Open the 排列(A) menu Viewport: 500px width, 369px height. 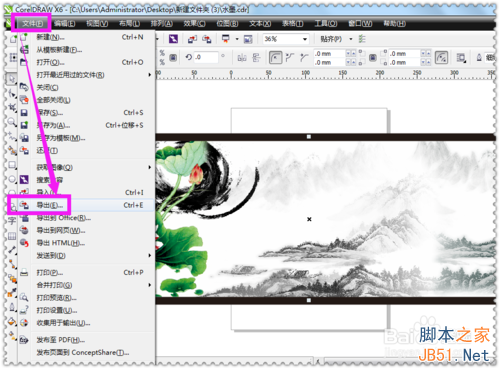(162, 23)
